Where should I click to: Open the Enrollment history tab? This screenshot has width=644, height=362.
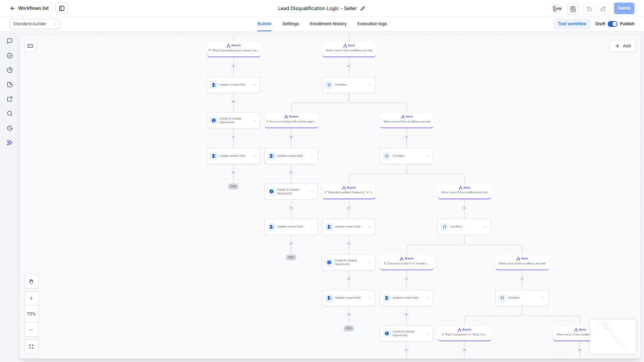pyautogui.click(x=328, y=24)
